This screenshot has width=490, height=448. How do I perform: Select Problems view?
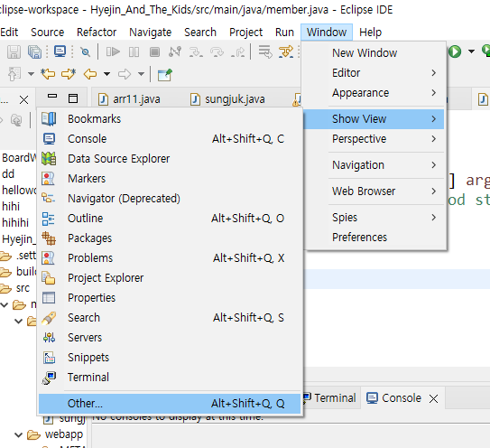coord(170,258)
